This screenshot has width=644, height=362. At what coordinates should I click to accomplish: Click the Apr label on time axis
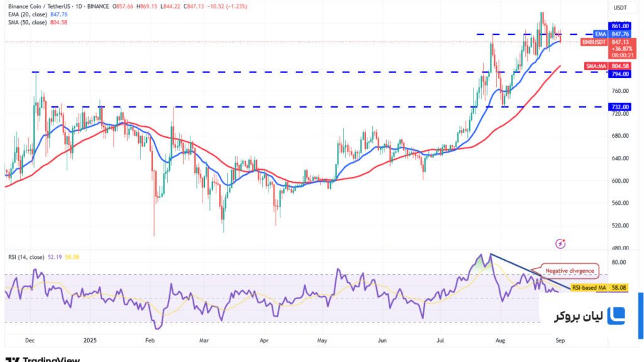point(264,340)
